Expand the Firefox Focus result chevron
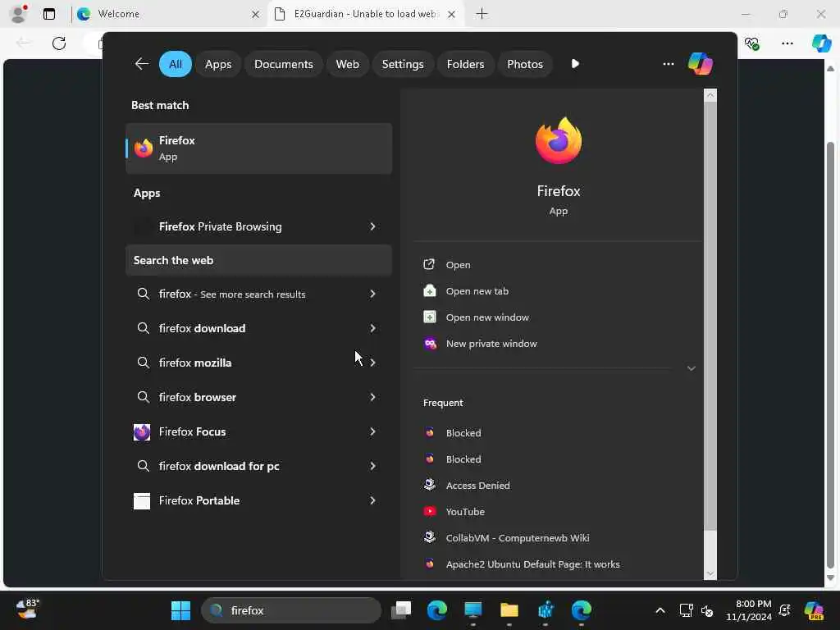Viewport: 840px width, 630px height. click(x=373, y=431)
